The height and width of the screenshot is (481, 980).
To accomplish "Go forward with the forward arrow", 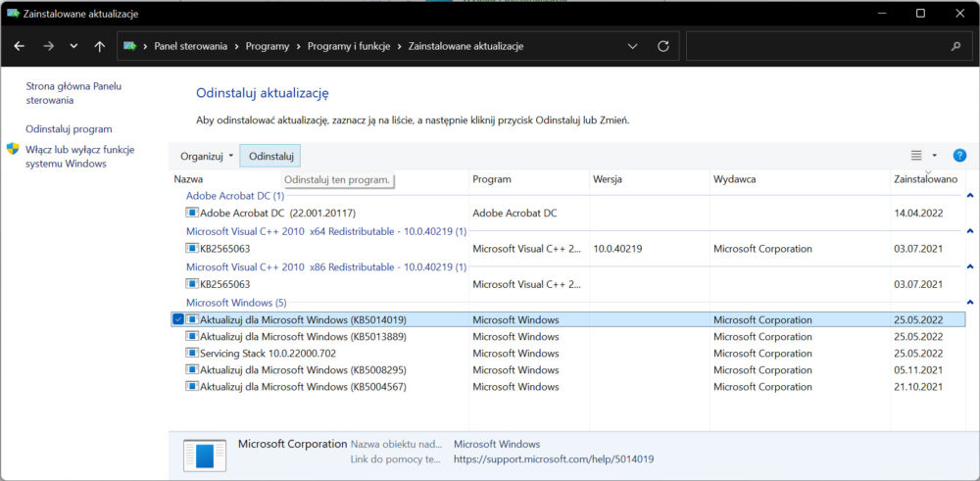I will click(x=49, y=46).
